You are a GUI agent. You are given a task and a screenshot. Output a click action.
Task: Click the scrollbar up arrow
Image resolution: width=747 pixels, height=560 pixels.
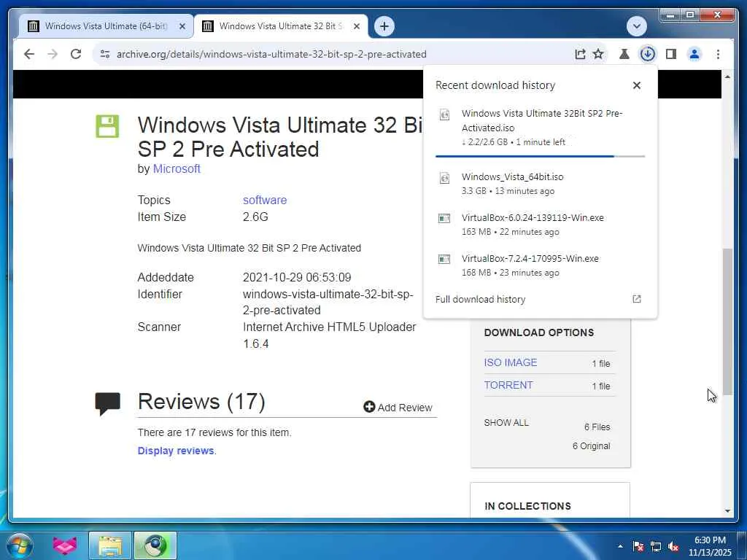pos(727,77)
